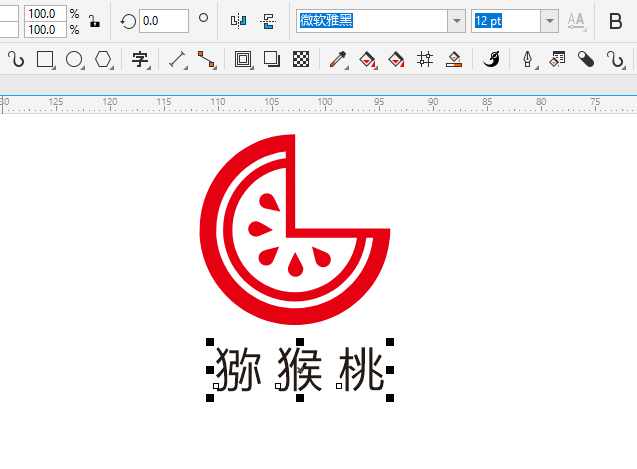Click ruler mark 110

tap(218, 102)
